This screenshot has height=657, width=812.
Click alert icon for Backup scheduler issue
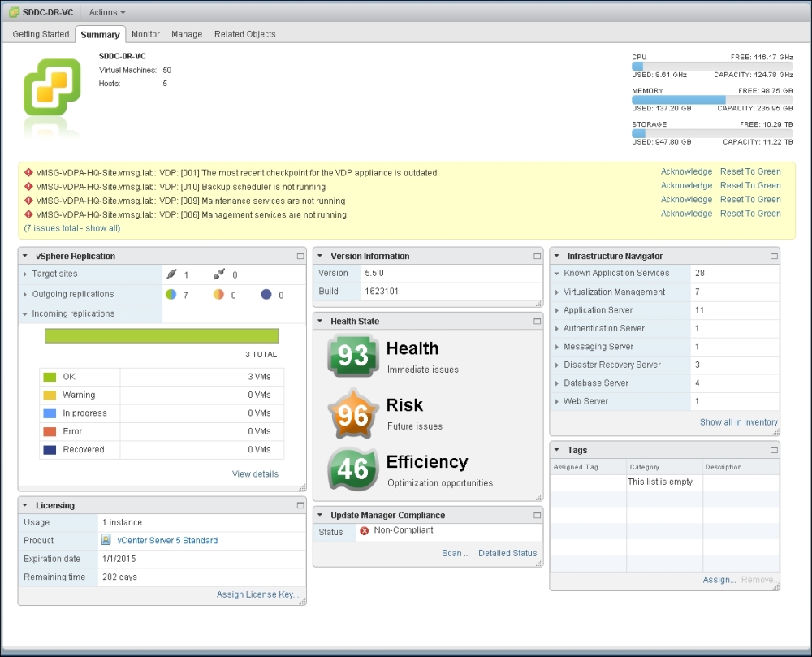point(29,187)
